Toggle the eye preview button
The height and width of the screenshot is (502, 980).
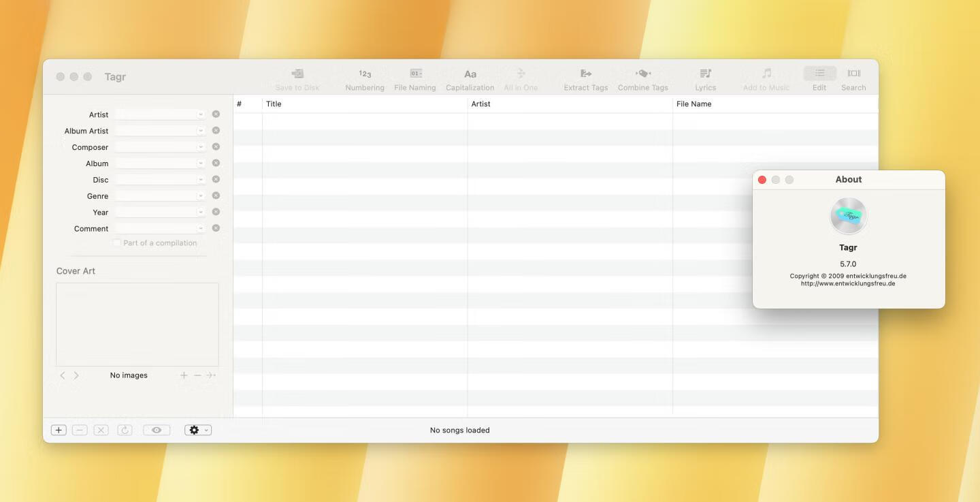(x=157, y=430)
